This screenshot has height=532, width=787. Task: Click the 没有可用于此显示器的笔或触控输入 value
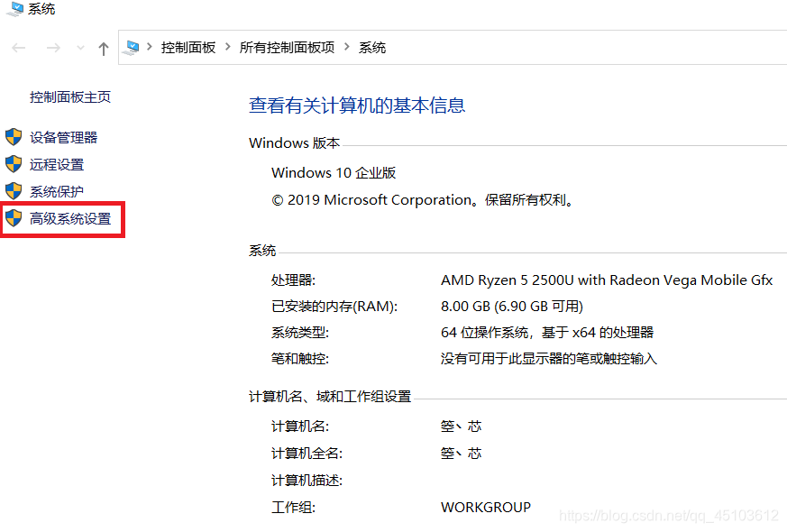pos(549,359)
